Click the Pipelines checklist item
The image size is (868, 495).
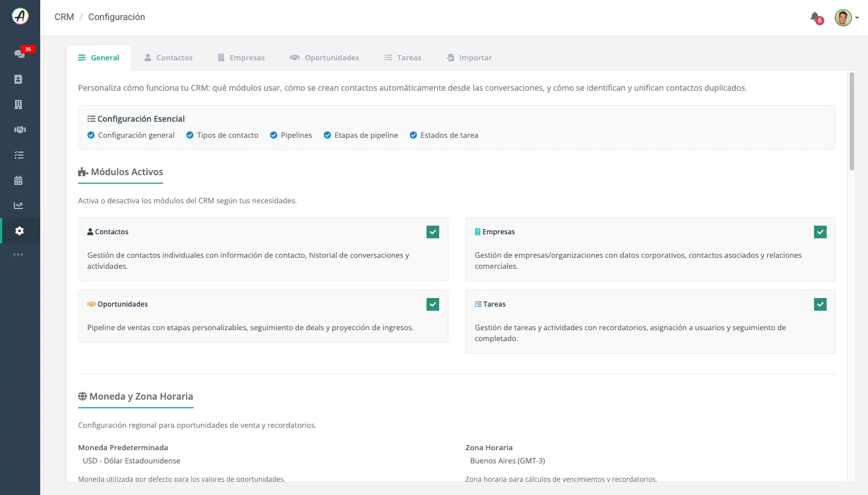pyautogui.click(x=291, y=136)
